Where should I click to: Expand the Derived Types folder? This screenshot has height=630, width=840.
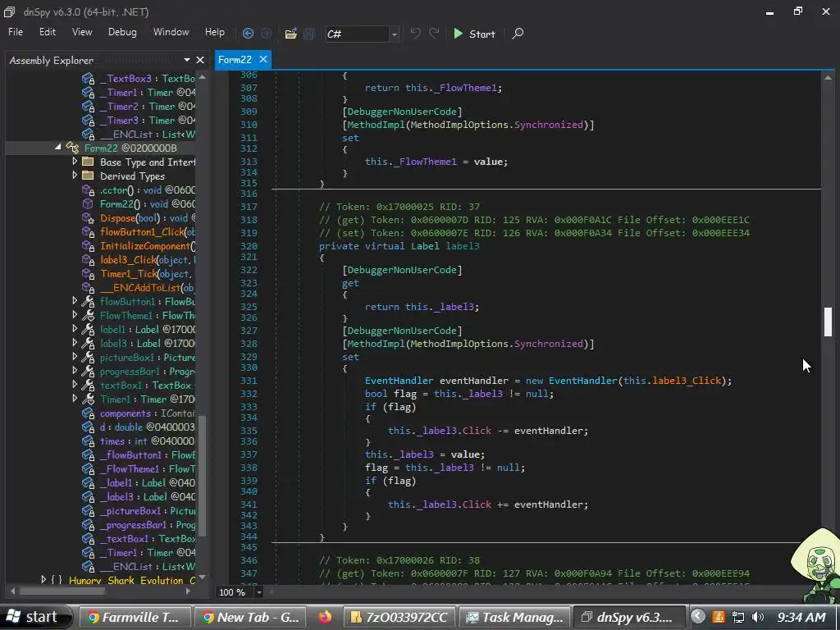(75, 176)
